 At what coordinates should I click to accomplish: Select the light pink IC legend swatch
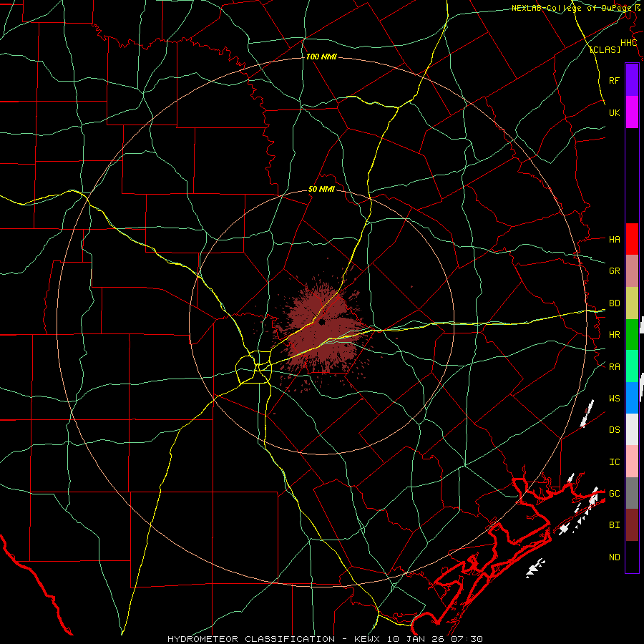click(632, 462)
